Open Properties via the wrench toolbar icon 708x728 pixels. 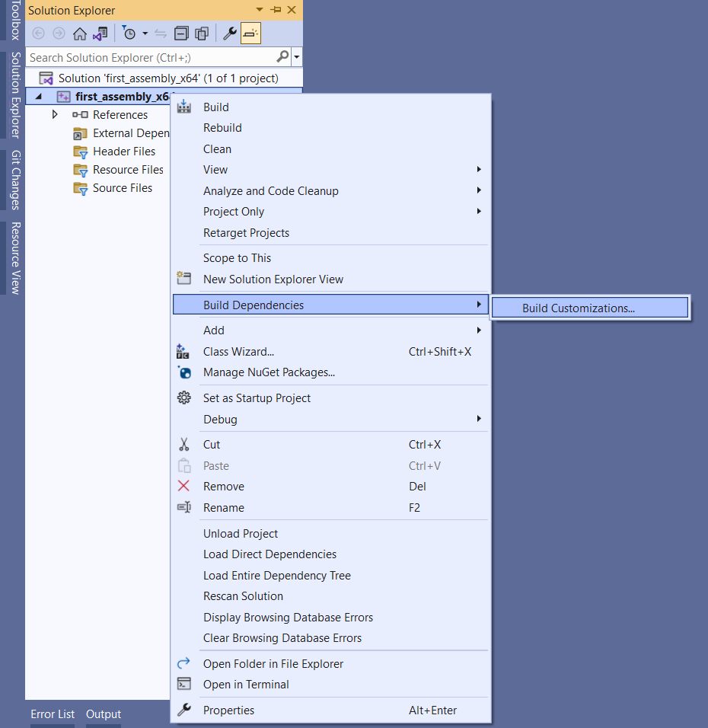(x=229, y=34)
